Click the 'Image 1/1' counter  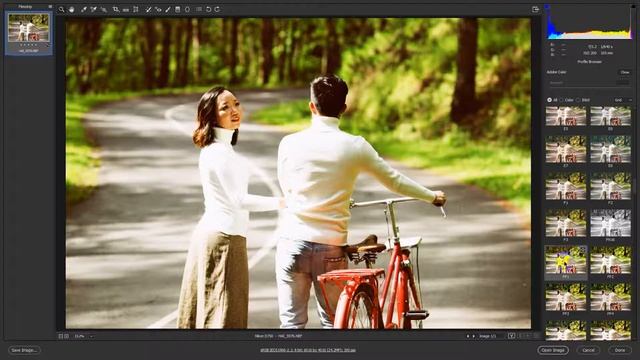coord(488,336)
